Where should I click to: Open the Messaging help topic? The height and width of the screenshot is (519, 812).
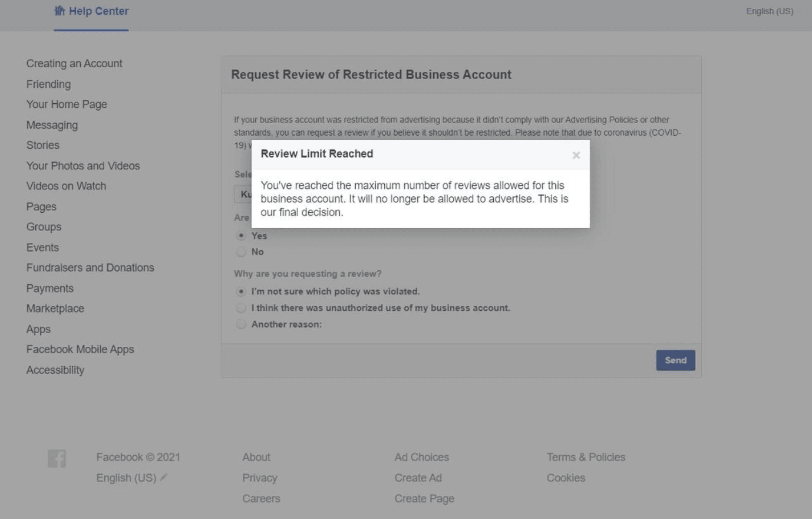point(52,125)
